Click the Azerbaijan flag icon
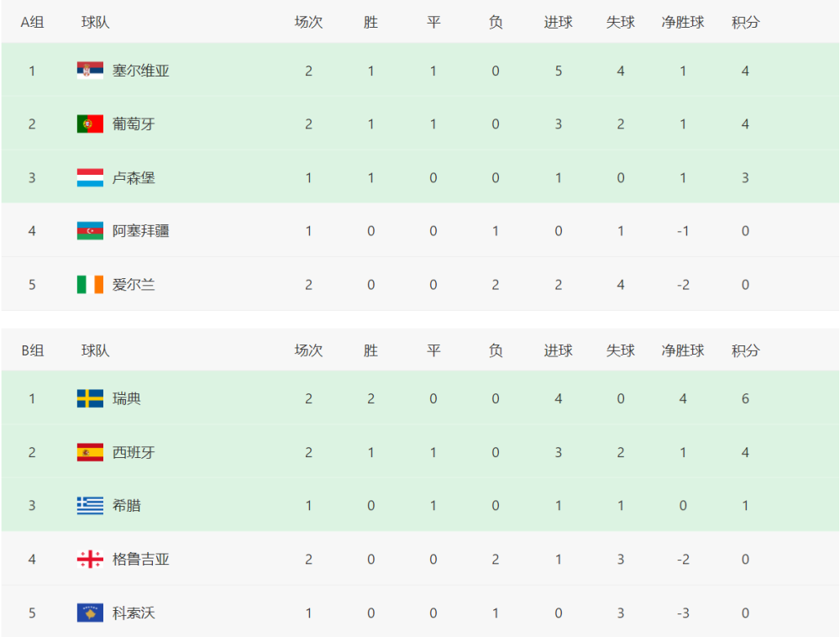The image size is (840, 637). click(x=90, y=231)
